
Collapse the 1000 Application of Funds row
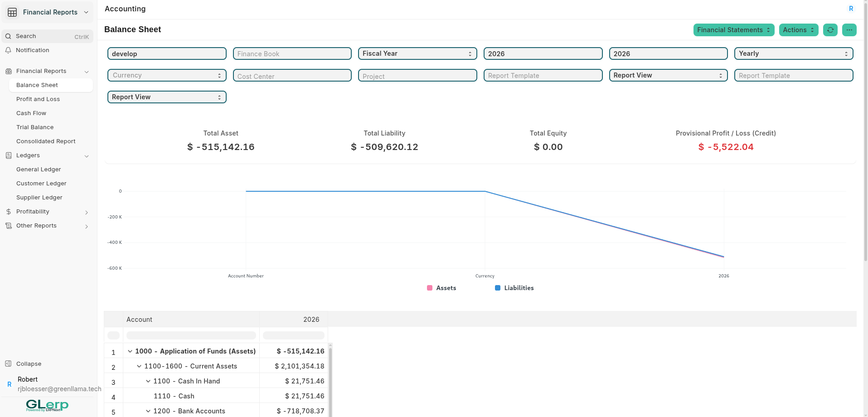click(130, 351)
